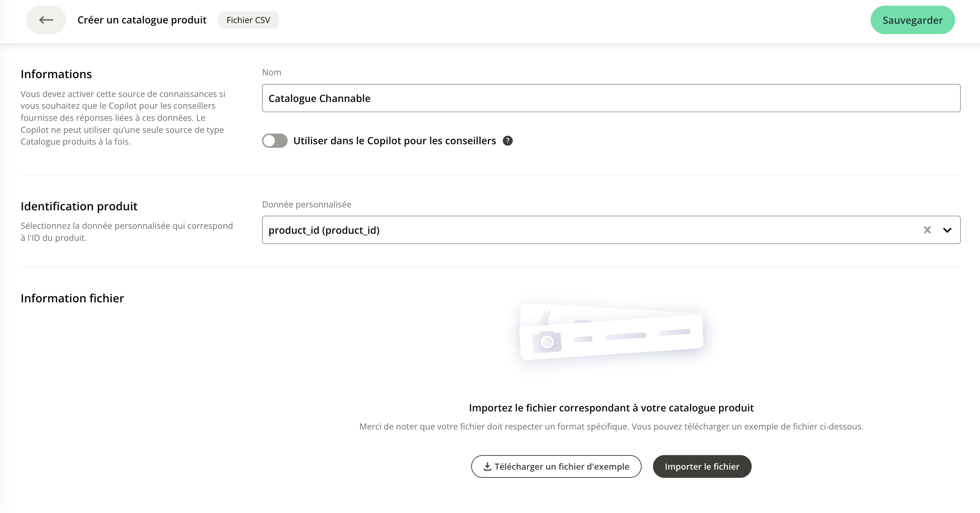Click the download icon in example button

click(487, 466)
